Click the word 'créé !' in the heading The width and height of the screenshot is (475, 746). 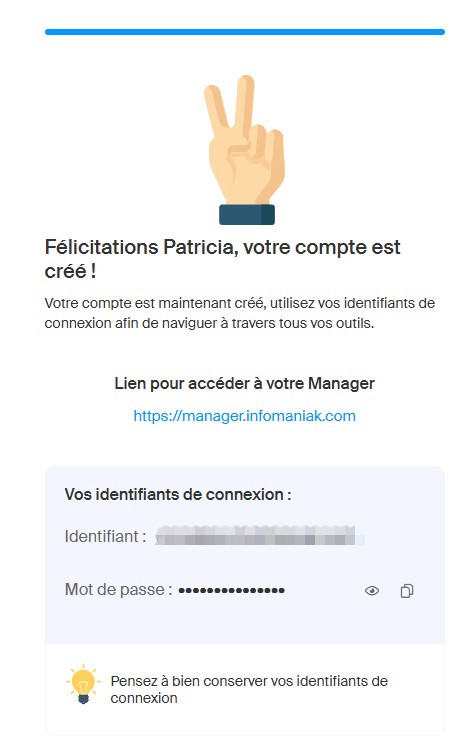coord(70,271)
